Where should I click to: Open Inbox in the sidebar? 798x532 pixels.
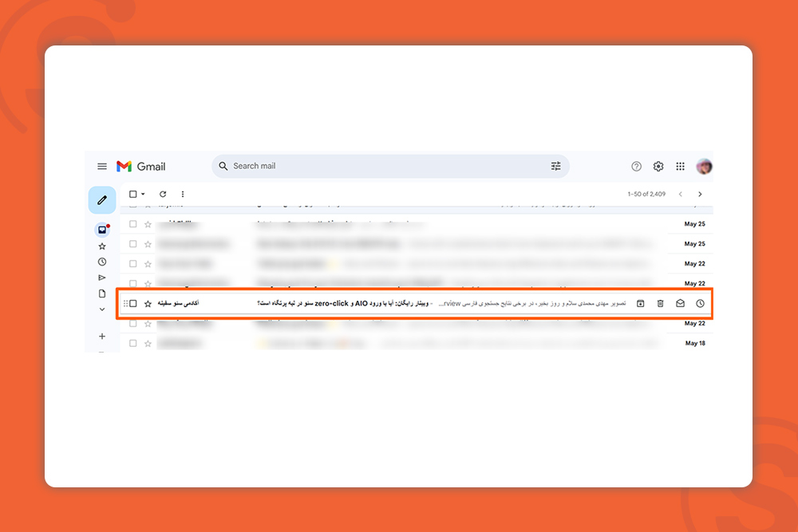pos(102,230)
